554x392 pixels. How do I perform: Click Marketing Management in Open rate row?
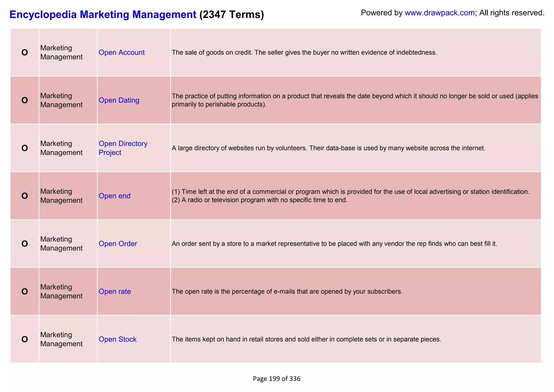[61, 292]
